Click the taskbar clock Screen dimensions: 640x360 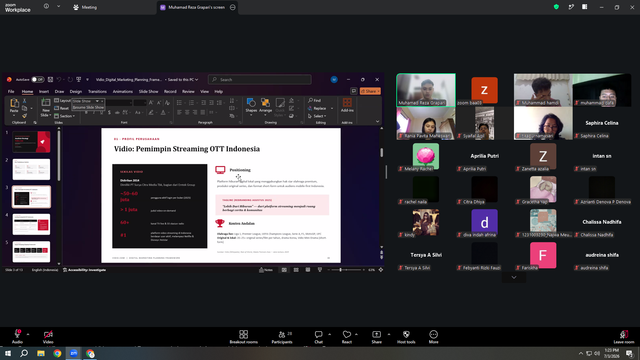[x=611, y=353]
